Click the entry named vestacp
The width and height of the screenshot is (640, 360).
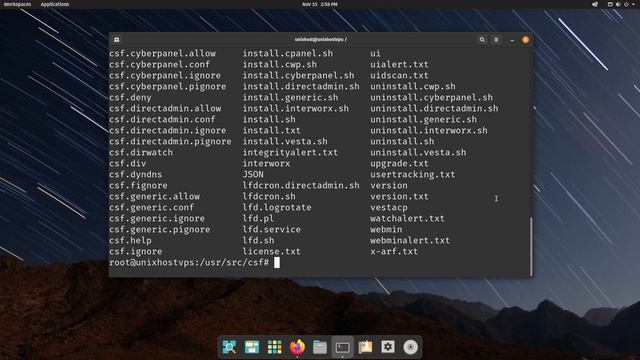click(389, 208)
